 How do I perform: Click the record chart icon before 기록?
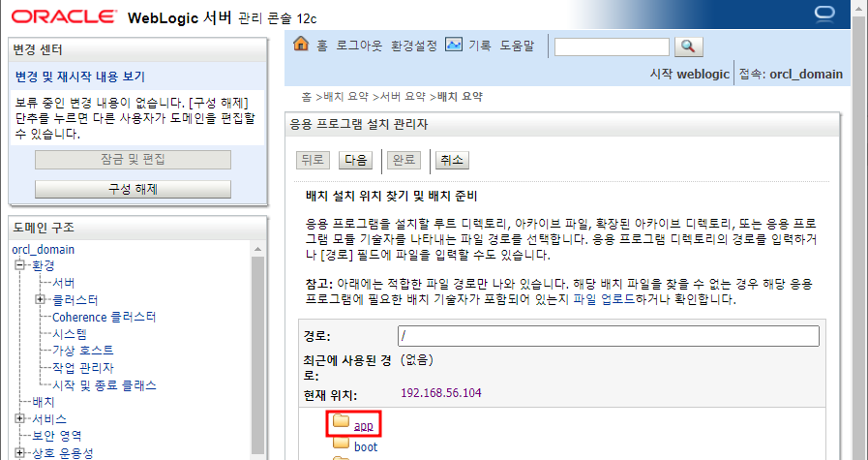(x=454, y=45)
